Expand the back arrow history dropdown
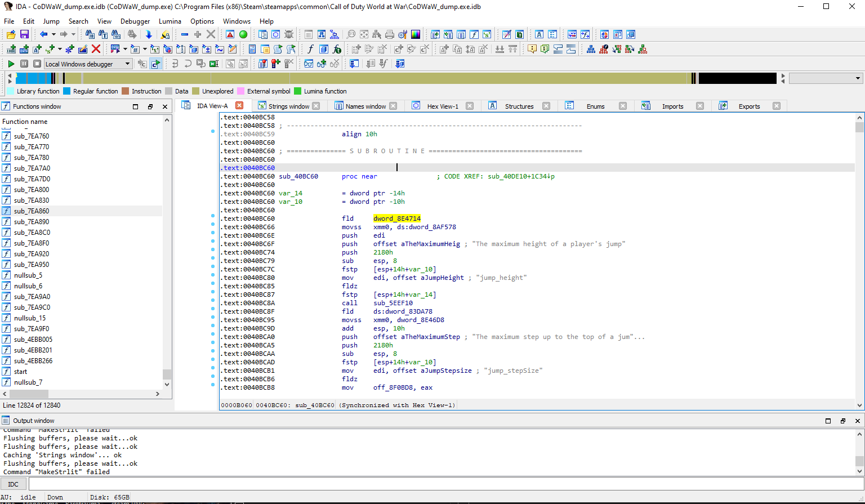Viewport: 865px width, 504px height. pos(53,35)
